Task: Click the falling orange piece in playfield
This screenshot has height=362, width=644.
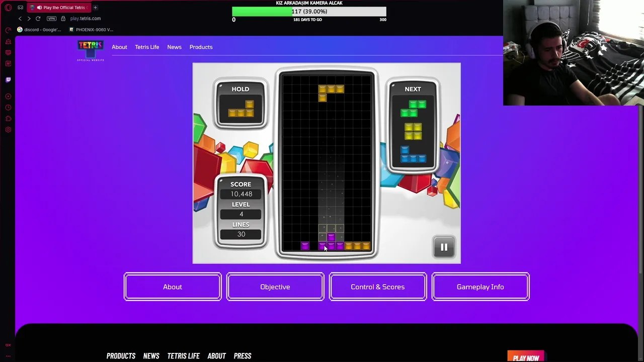Action: (331, 93)
